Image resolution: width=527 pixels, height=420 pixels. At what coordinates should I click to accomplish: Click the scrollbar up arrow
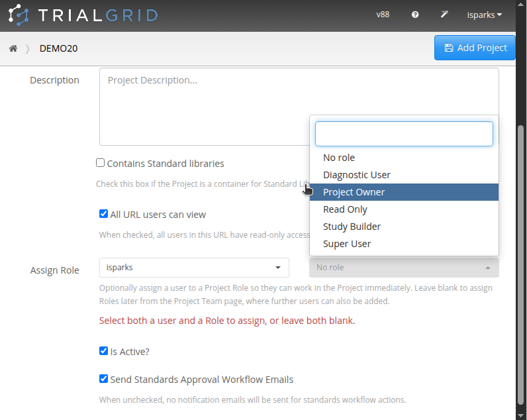(521, 4)
